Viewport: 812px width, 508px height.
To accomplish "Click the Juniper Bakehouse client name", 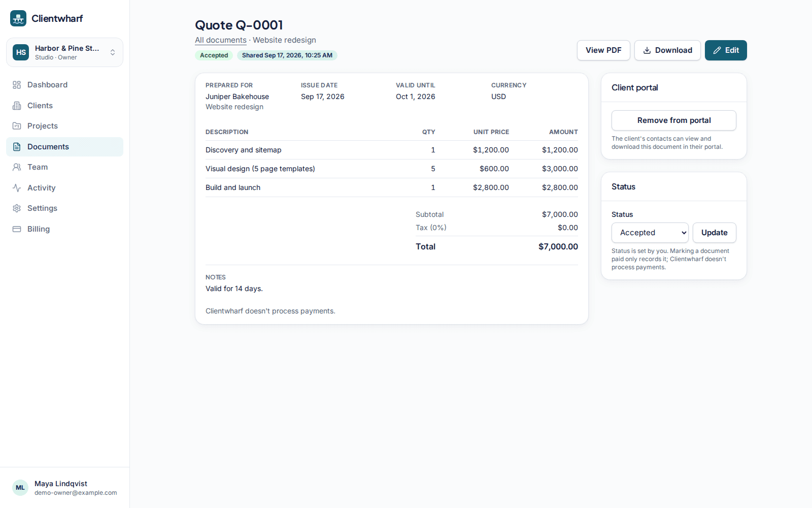I will click(x=237, y=97).
